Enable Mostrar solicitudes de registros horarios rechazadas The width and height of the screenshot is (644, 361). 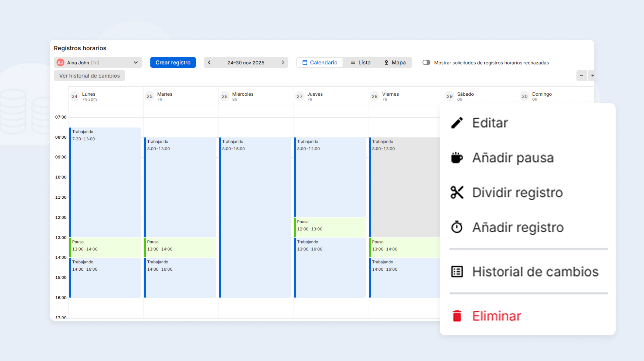[426, 62]
